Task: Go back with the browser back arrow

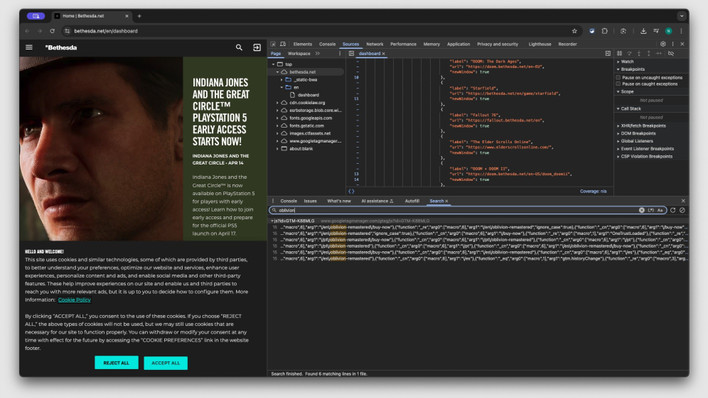Action: coord(27,31)
